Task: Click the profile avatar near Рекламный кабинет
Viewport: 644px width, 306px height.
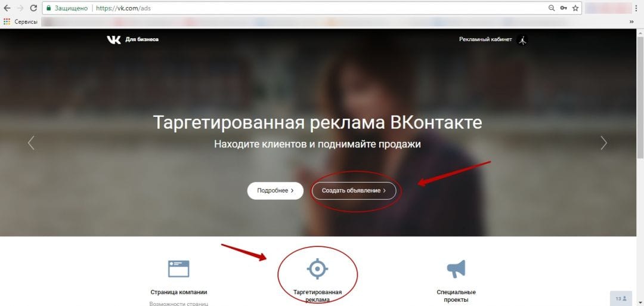Action: [522, 40]
